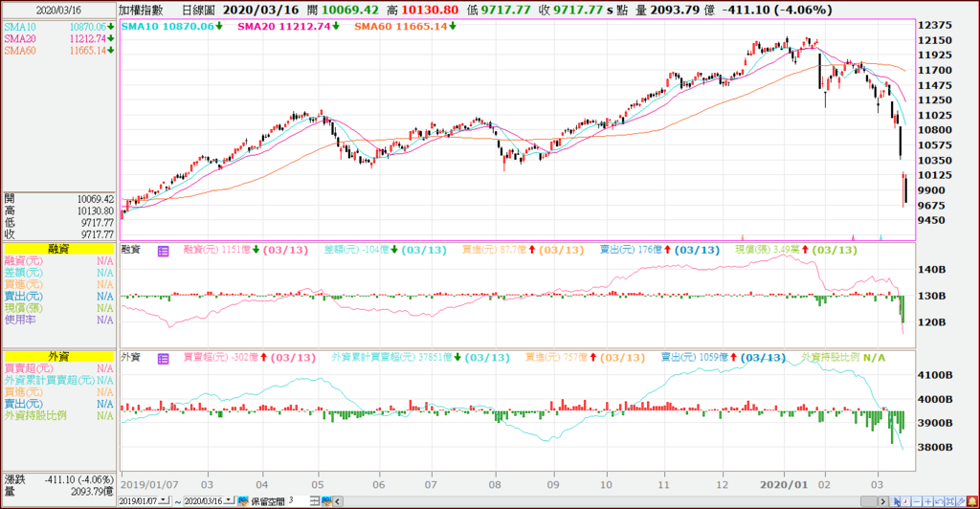Select the cursor pointer tool in the chart toolbar
The width and height of the screenshot is (980, 509).
(895, 501)
